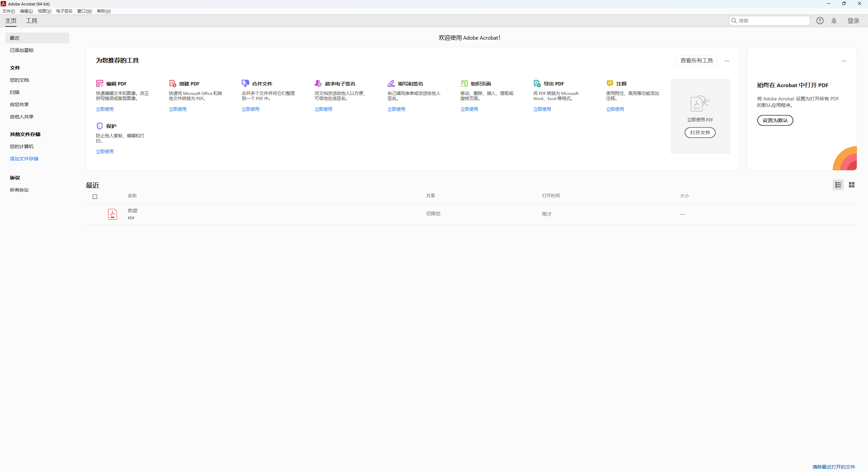Select 由他人共享 in the sidebar
Viewport: 868px width, 472px height.
22,117
